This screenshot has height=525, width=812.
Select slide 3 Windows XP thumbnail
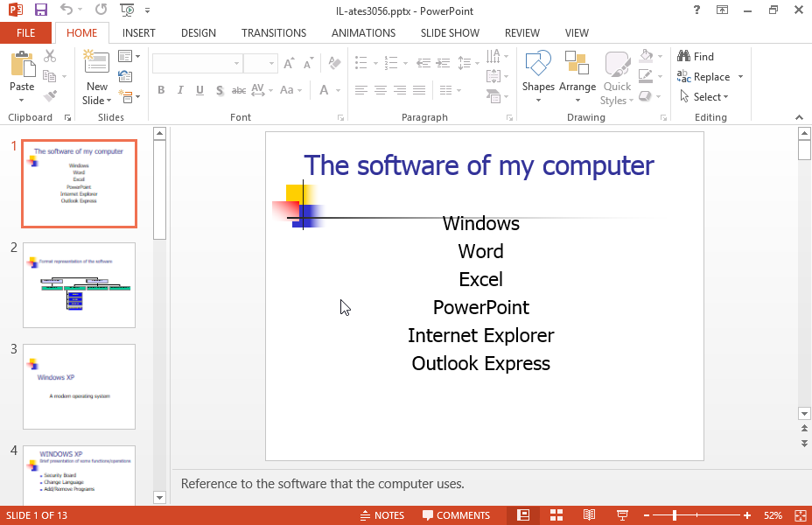tap(80, 387)
